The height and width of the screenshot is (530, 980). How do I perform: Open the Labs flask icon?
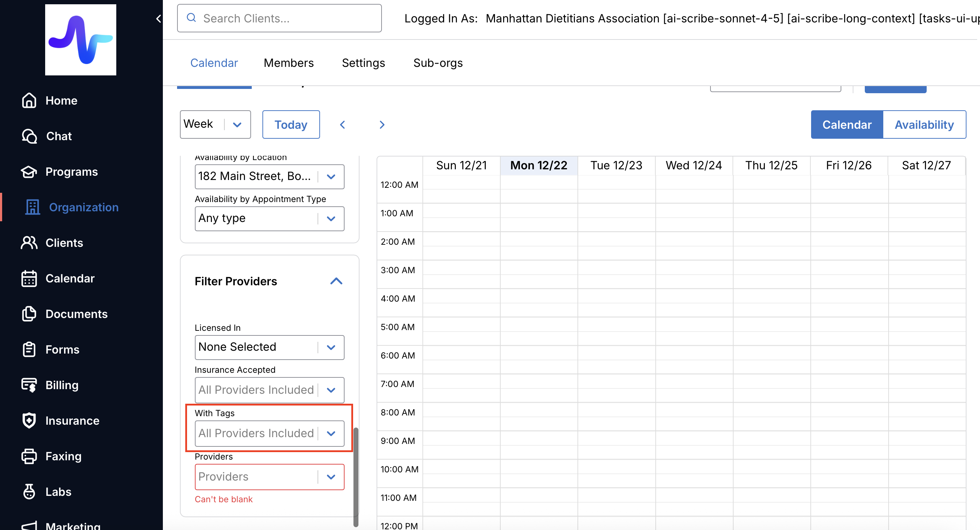pos(29,492)
